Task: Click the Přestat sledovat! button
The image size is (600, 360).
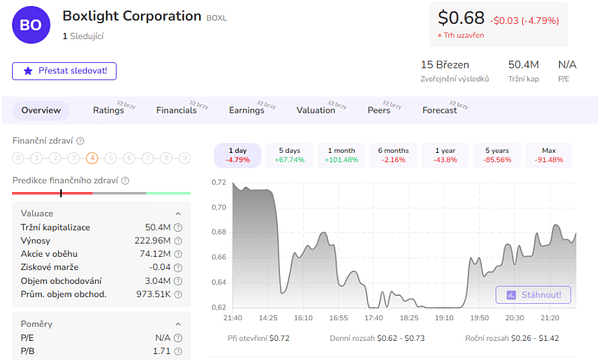Action: (x=64, y=71)
